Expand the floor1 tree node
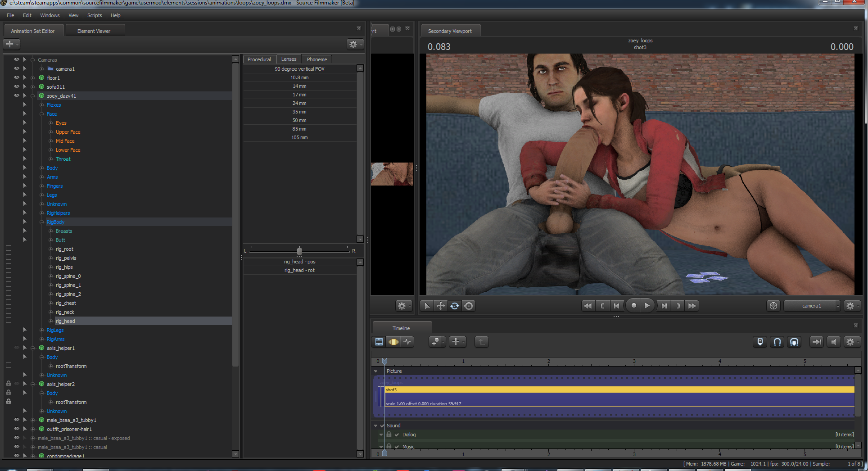This screenshot has width=868, height=471. (32, 78)
